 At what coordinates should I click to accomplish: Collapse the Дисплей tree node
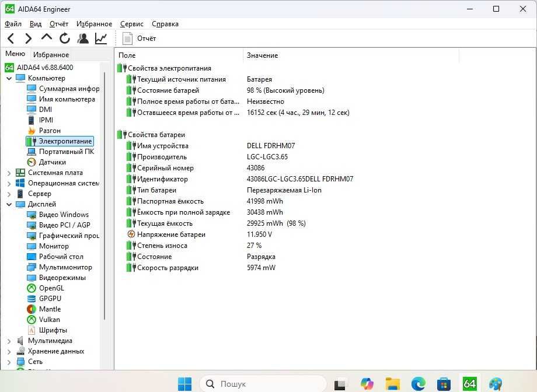coord(9,204)
